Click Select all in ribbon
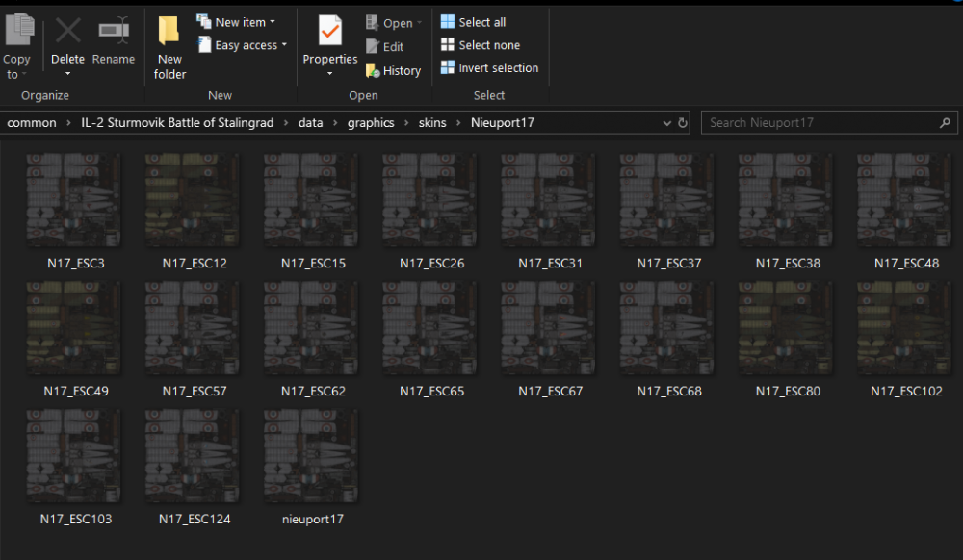The image size is (963, 560). (x=473, y=22)
